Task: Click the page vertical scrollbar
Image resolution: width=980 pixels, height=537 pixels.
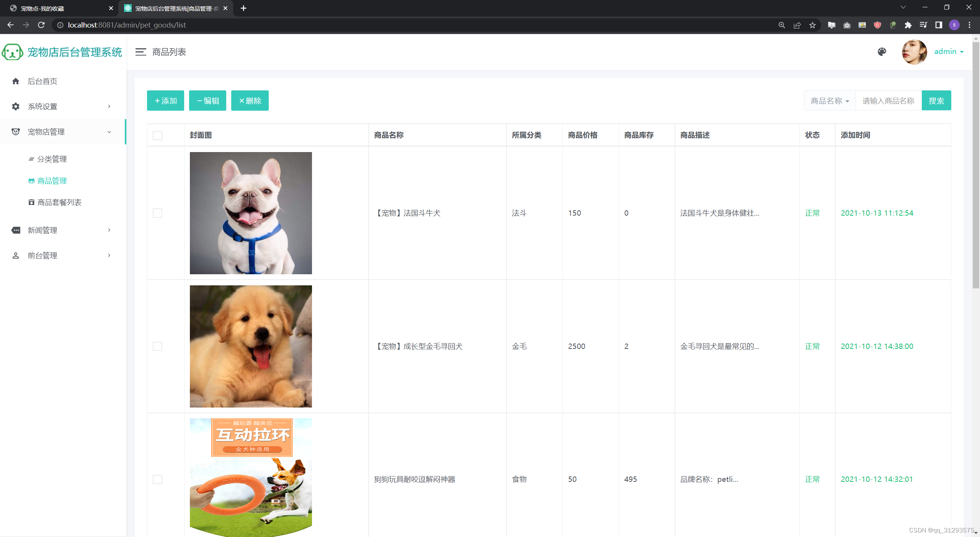Action: 976,165
